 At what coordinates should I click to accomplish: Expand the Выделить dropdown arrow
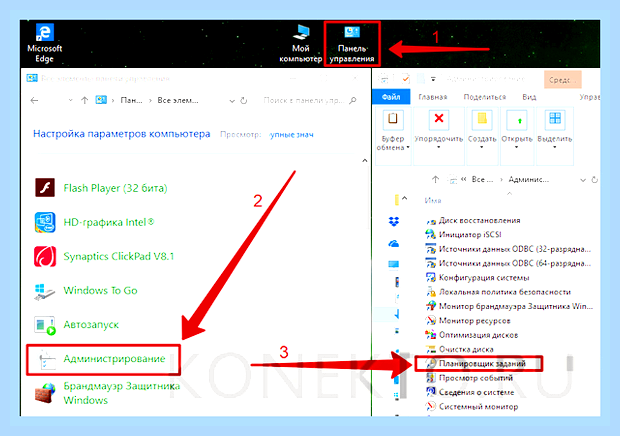[555, 147]
